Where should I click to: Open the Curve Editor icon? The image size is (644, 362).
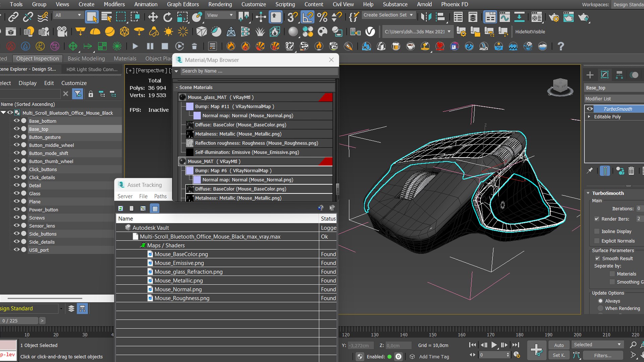[504, 17]
